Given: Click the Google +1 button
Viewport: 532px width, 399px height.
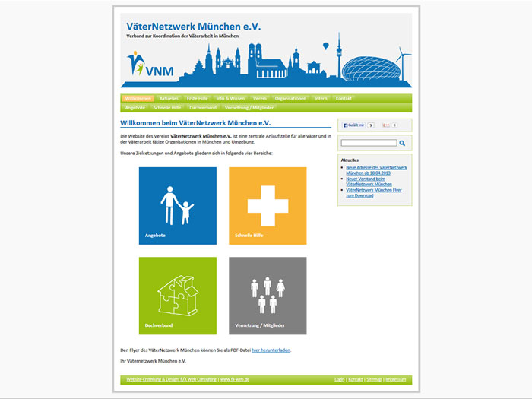Looking at the screenshot, I should point(386,125).
